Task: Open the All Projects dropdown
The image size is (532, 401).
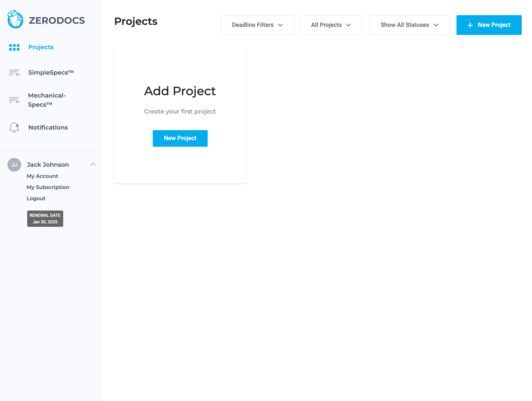Action: tap(331, 25)
